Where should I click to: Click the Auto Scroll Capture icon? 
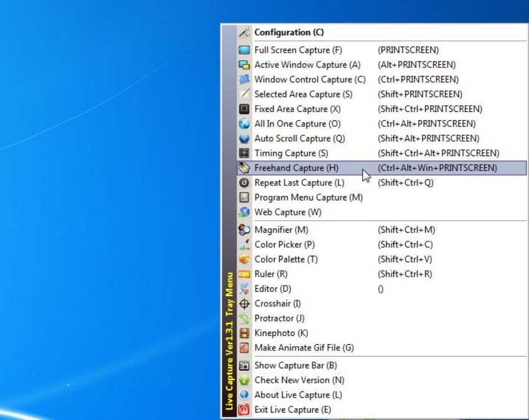click(x=244, y=139)
